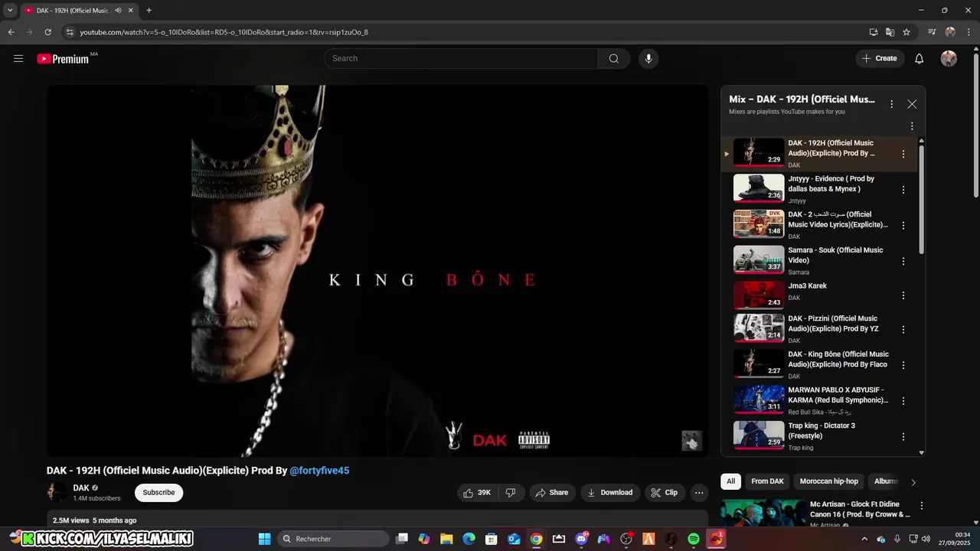Share the video
The width and height of the screenshot is (980, 551).
tap(551, 492)
